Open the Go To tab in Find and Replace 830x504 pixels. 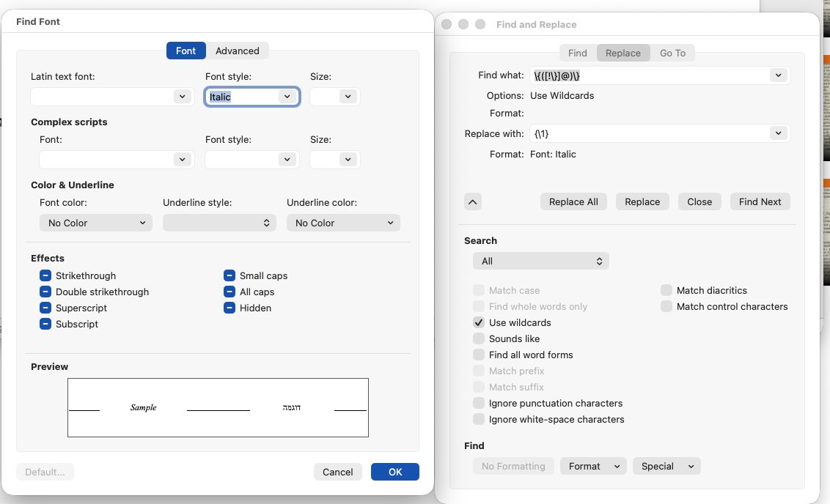[x=672, y=53]
